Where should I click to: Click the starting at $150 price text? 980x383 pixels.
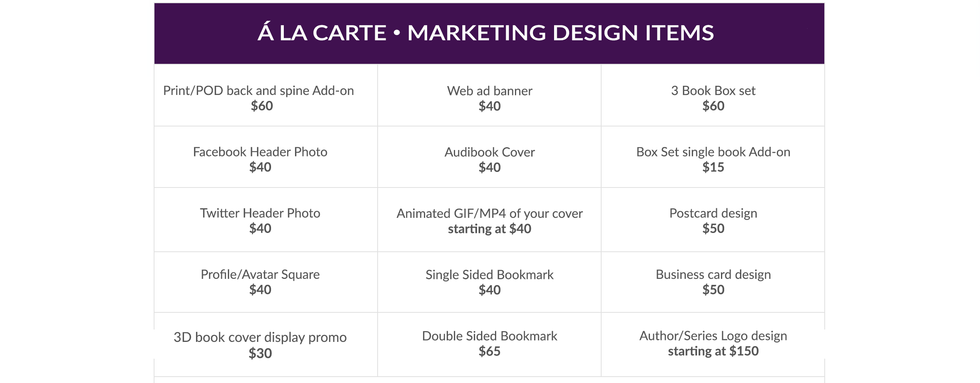[713, 351]
